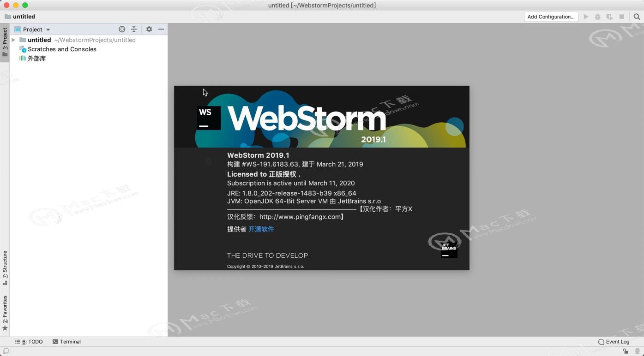Click the "WebStorm 2019.1" heading text
The width and height of the screenshot is (644, 356).
[x=258, y=155]
